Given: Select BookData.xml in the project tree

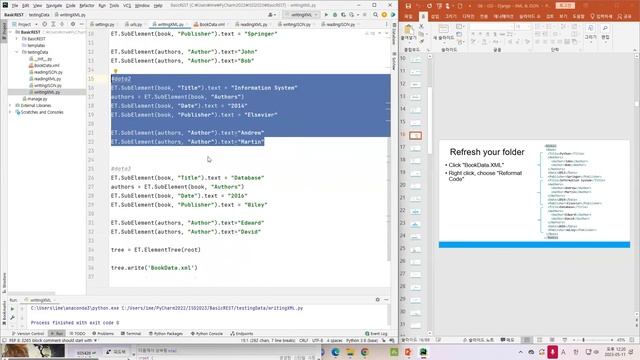Looking at the screenshot, I should [44, 65].
